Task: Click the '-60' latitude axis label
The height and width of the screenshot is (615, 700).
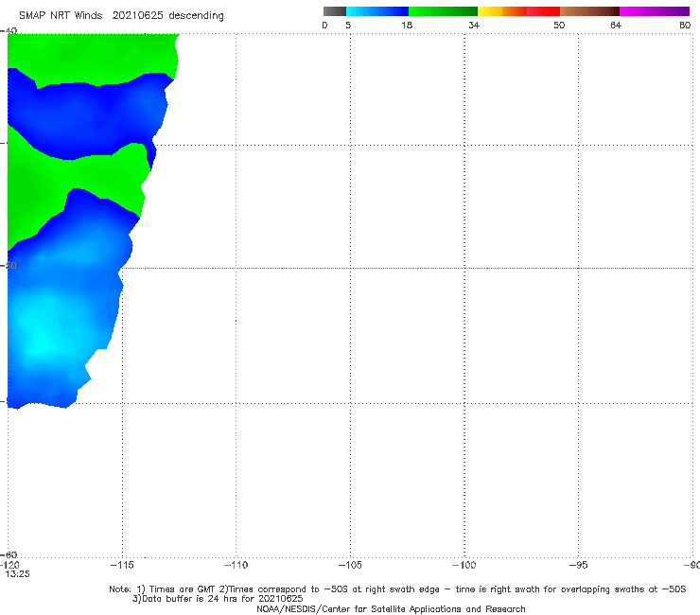Action: (x=9, y=554)
